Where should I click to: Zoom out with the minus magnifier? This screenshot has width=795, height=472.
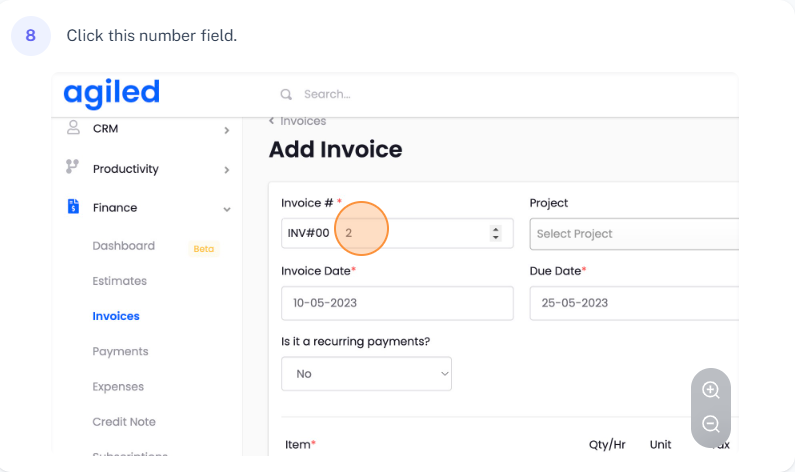(x=711, y=424)
